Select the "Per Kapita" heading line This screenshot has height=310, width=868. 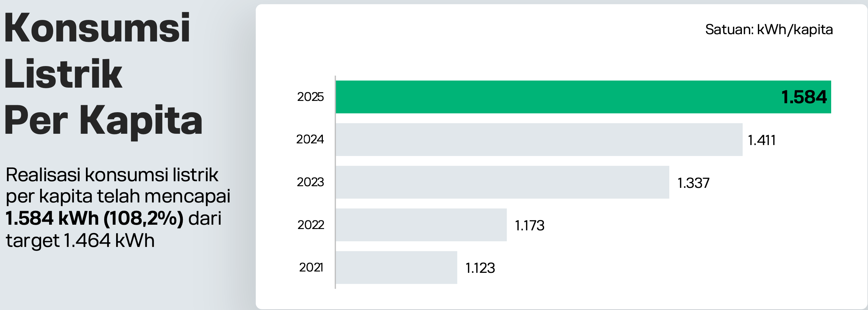[103, 120]
